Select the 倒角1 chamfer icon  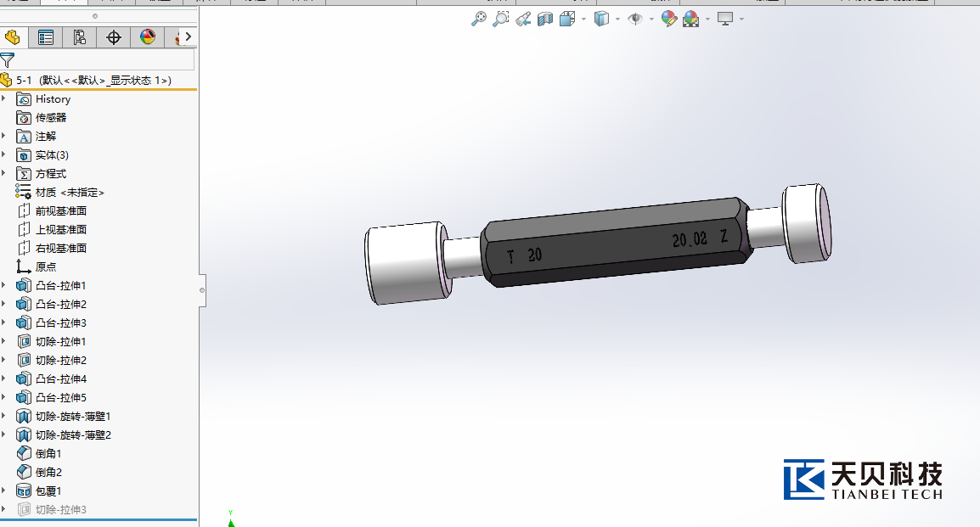pos(24,453)
